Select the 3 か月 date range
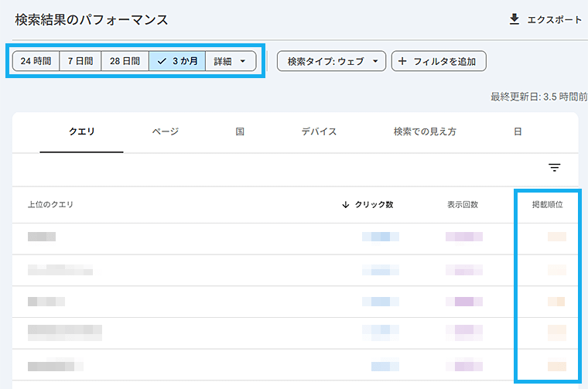588x389 pixels. (177, 61)
